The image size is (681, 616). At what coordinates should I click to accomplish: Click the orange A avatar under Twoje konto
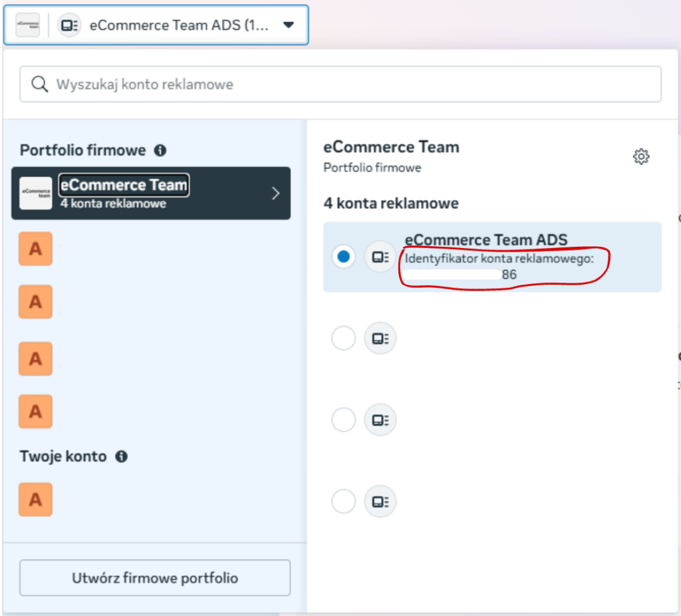point(35,500)
